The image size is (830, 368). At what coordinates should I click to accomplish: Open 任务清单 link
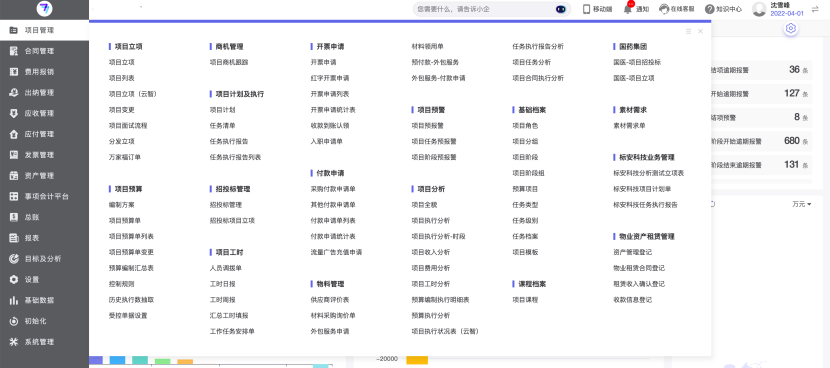coord(222,125)
